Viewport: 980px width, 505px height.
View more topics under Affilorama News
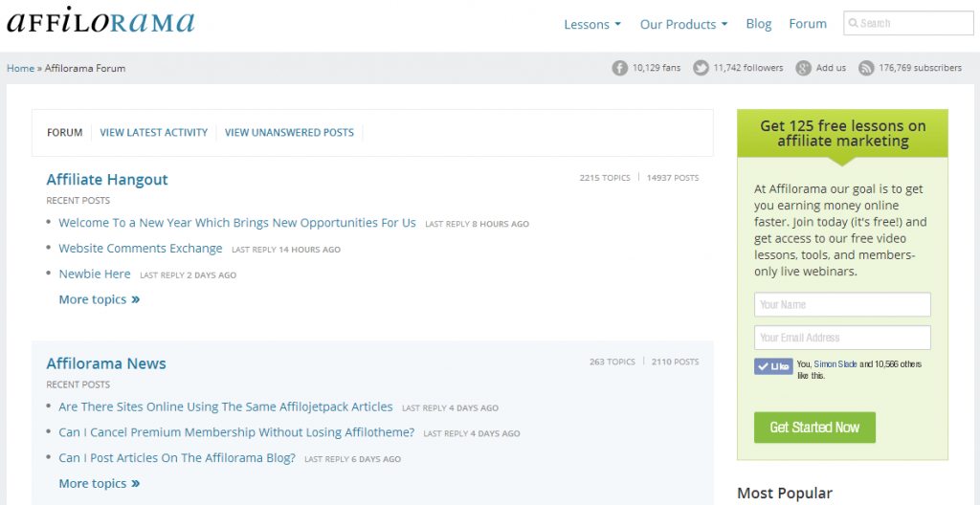99,484
